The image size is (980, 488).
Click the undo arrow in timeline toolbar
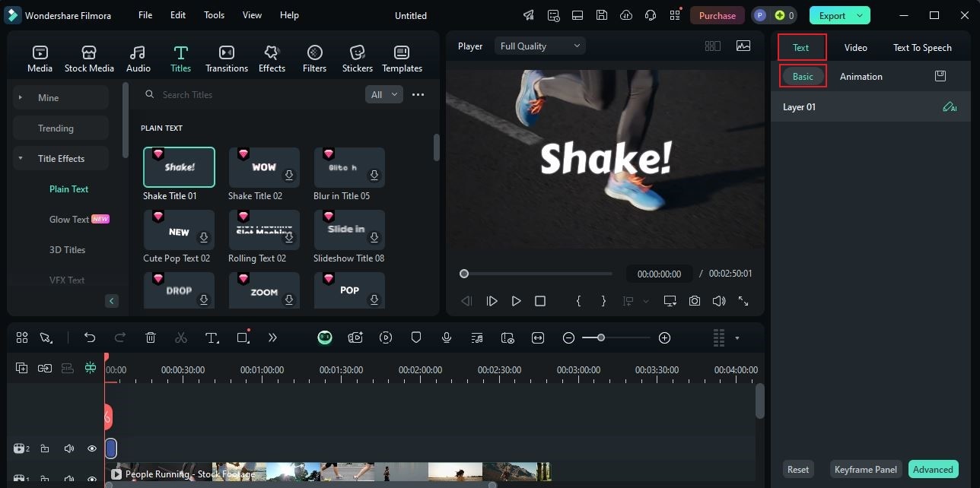90,337
